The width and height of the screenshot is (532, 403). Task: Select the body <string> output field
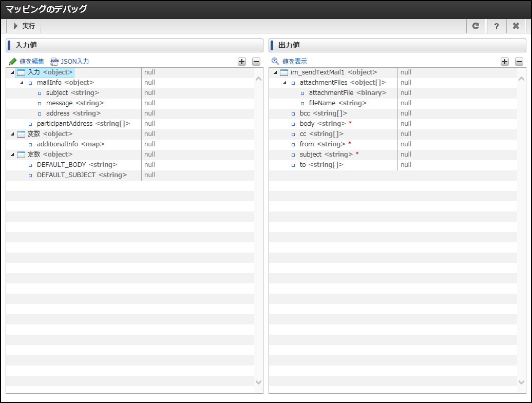pos(322,124)
